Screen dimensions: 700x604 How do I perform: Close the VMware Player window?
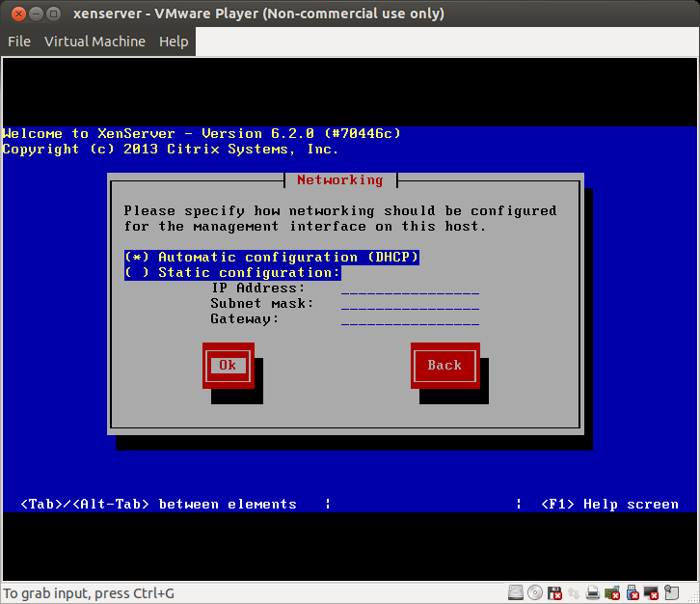18,14
